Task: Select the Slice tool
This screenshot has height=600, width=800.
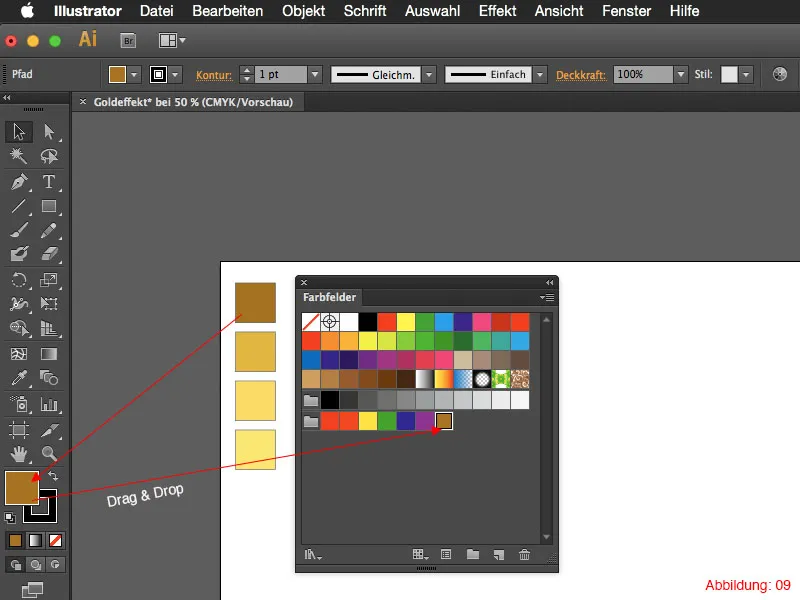Action: pos(49,430)
